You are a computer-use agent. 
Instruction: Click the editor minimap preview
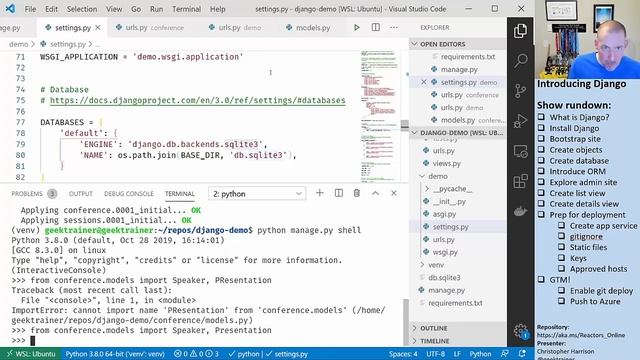(380, 116)
